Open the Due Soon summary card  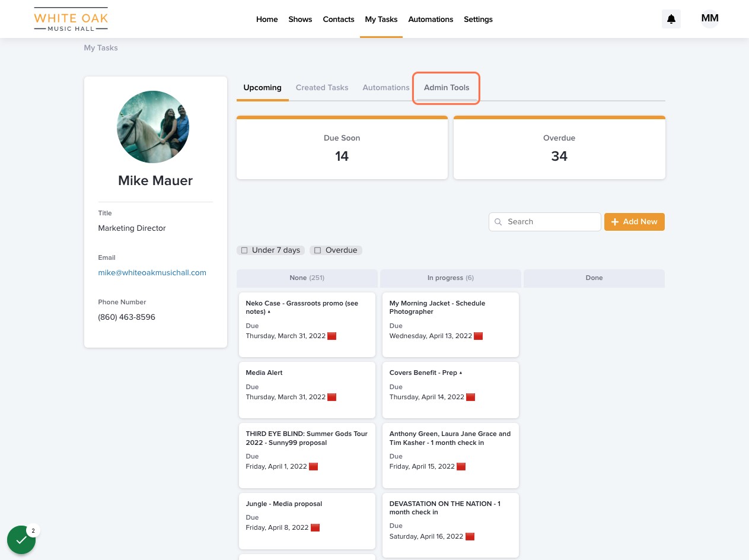click(342, 147)
